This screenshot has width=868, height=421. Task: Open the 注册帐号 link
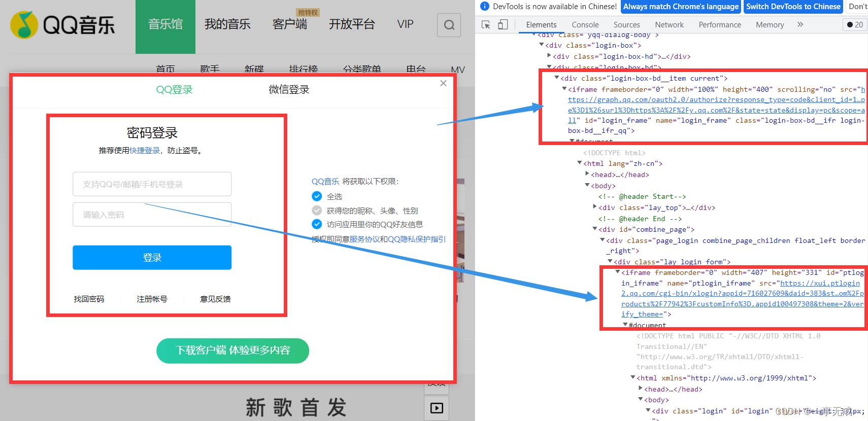point(152,299)
